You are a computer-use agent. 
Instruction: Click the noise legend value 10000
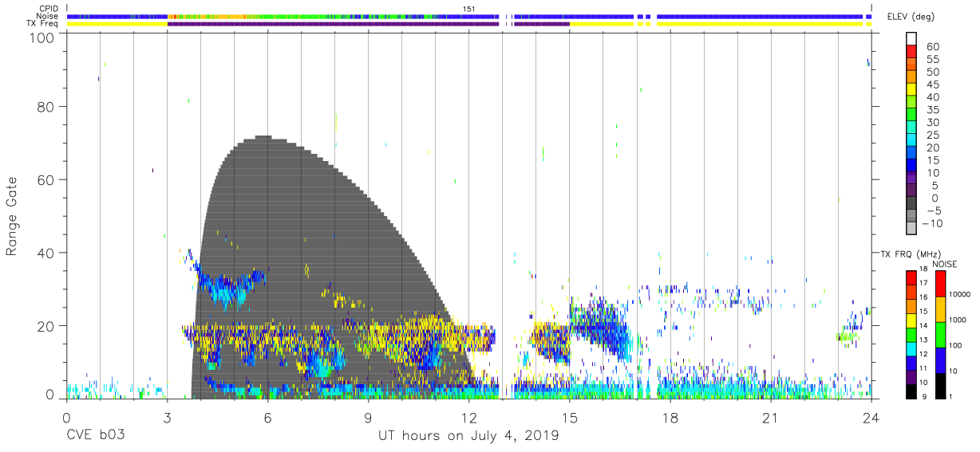(958, 294)
